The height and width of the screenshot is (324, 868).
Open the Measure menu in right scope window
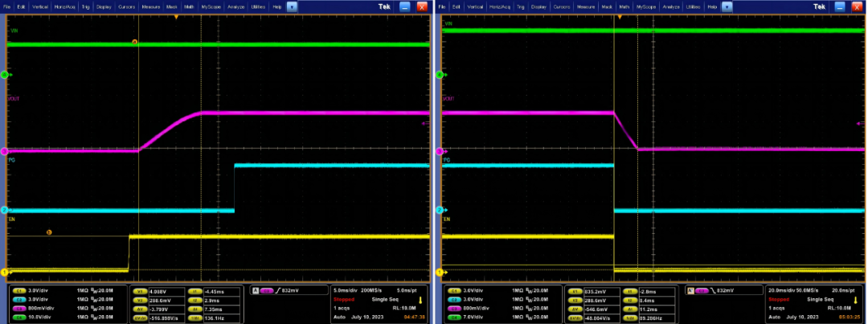tap(586, 6)
